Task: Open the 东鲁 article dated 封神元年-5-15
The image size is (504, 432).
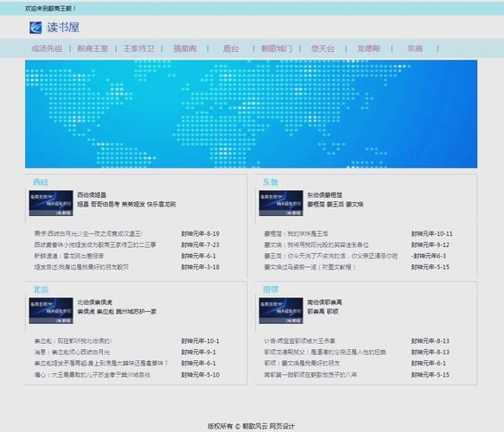Action: pyautogui.click(x=309, y=267)
